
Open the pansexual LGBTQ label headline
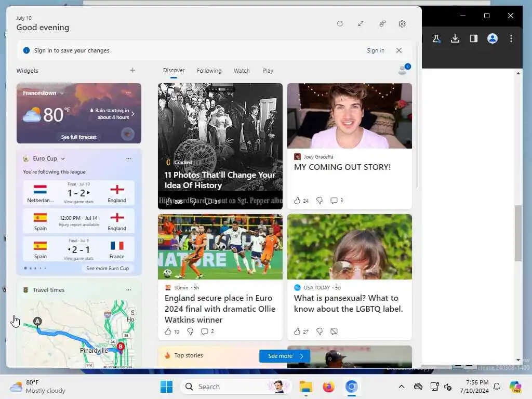tap(349, 303)
